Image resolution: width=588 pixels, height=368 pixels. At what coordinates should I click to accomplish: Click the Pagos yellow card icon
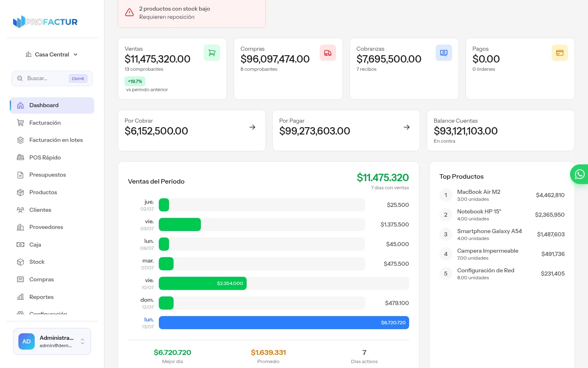[560, 53]
